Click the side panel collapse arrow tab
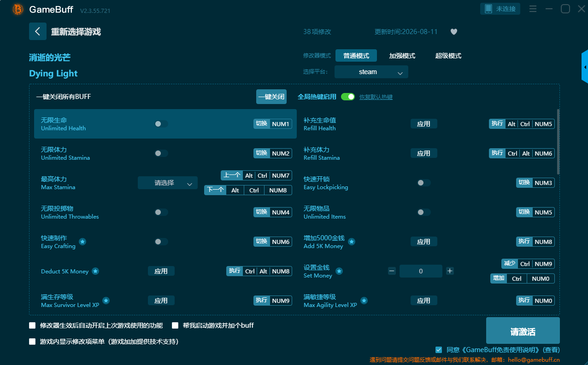Screen dimensions: 588x365 (x=585, y=67)
